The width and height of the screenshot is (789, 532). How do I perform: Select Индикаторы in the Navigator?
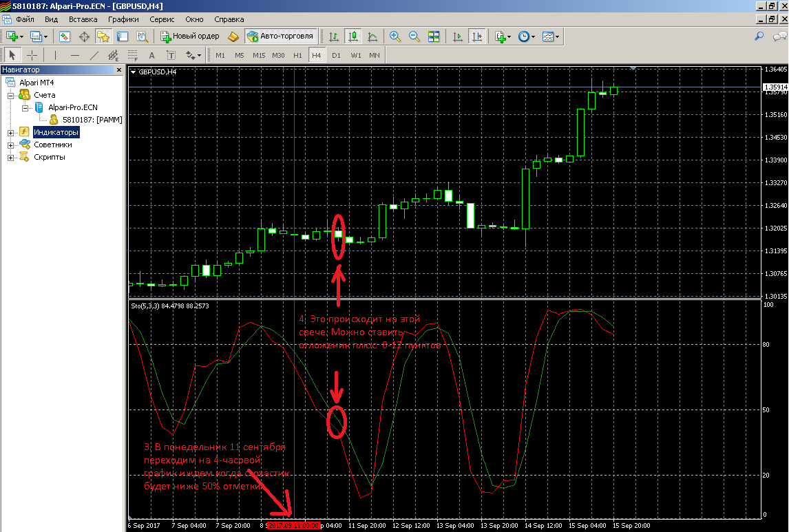pos(56,132)
